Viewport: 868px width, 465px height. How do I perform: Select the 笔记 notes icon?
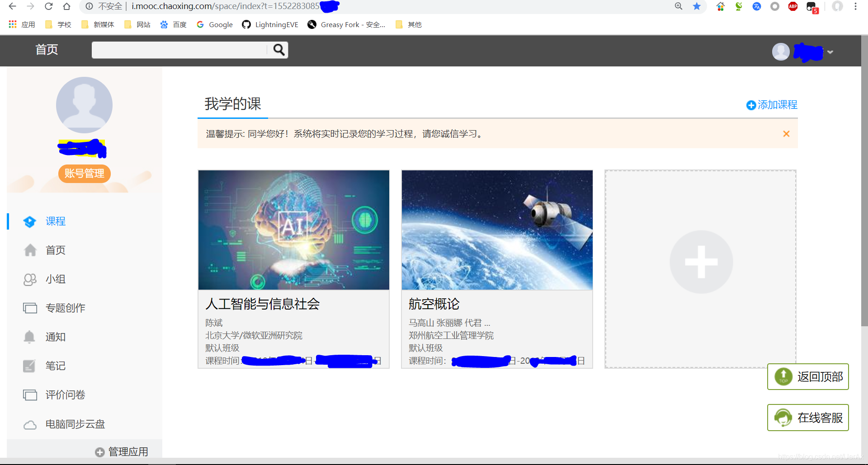pyautogui.click(x=29, y=366)
